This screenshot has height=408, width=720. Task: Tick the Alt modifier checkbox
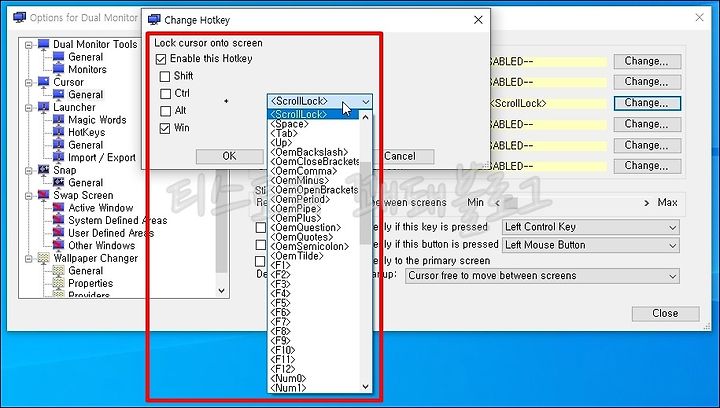(x=165, y=111)
